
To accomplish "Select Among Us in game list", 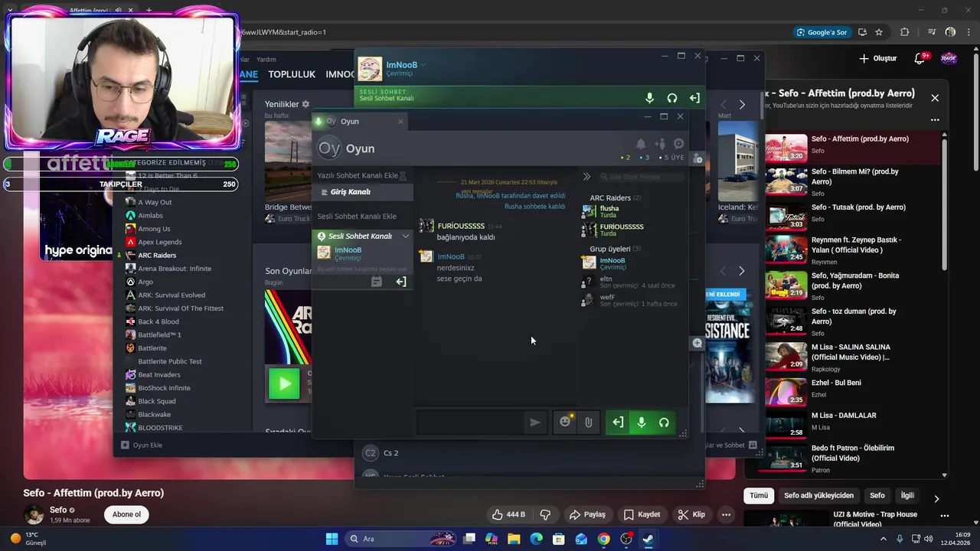I will 154,229.
